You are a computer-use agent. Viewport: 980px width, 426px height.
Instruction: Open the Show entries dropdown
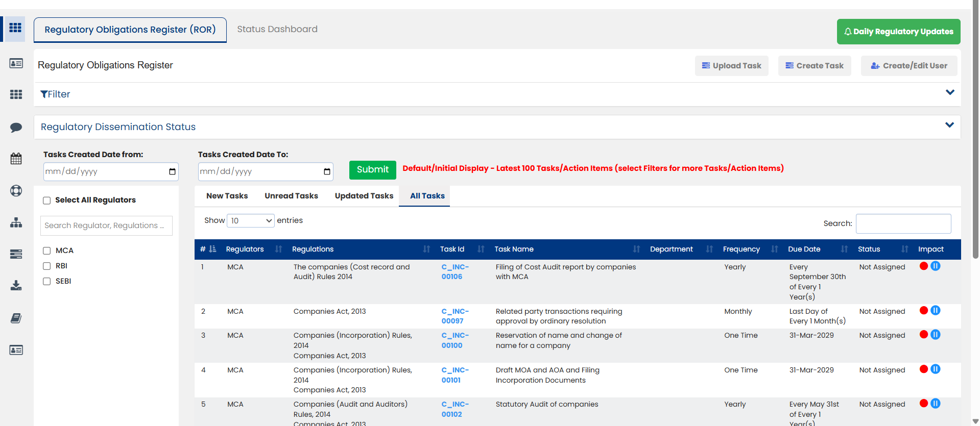tap(251, 220)
